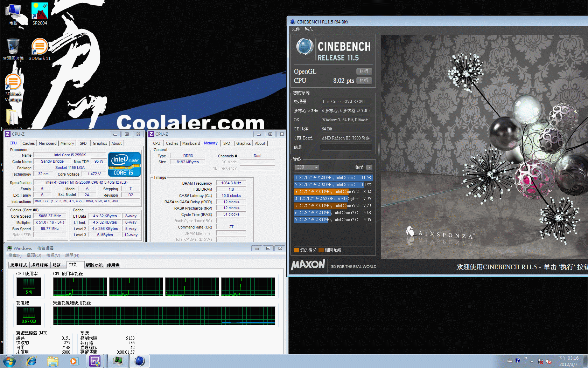
Task: Open About tab in left CPU-Z window
Action: (x=117, y=143)
